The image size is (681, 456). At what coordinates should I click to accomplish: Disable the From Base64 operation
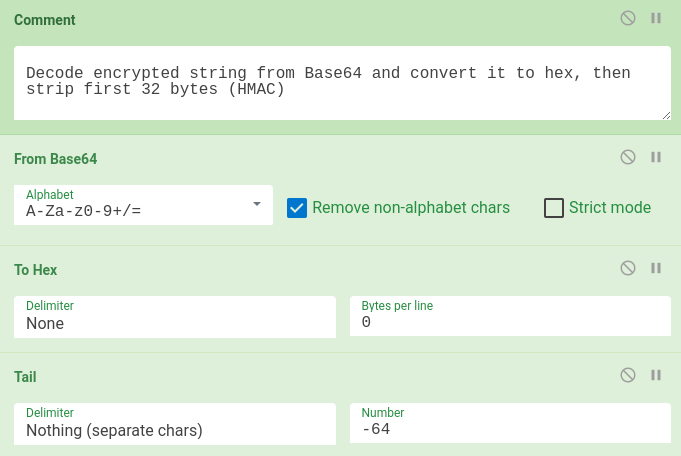(628, 157)
